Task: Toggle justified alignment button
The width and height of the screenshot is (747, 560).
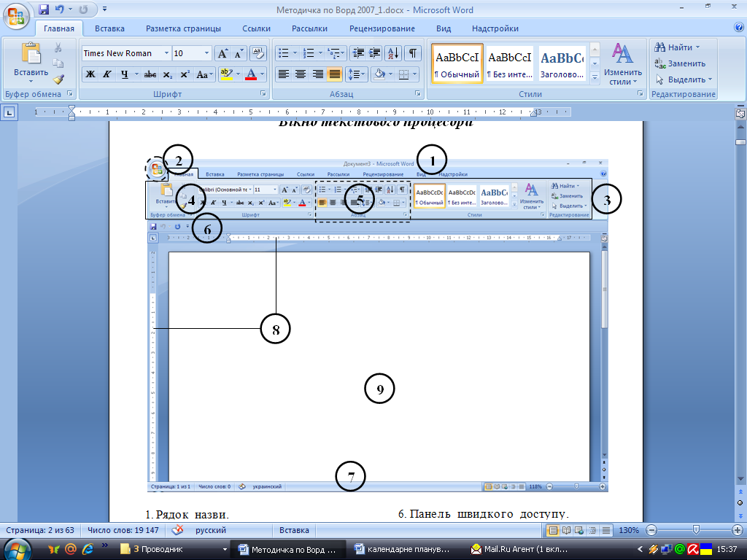Action: click(x=334, y=74)
